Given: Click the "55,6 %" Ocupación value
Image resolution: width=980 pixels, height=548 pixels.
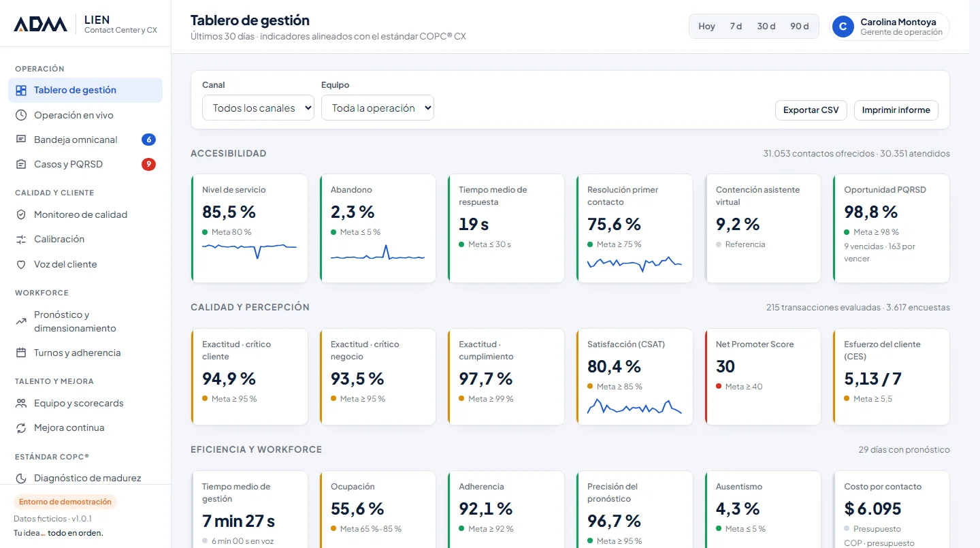Looking at the screenshot, I should click(357, 509).
